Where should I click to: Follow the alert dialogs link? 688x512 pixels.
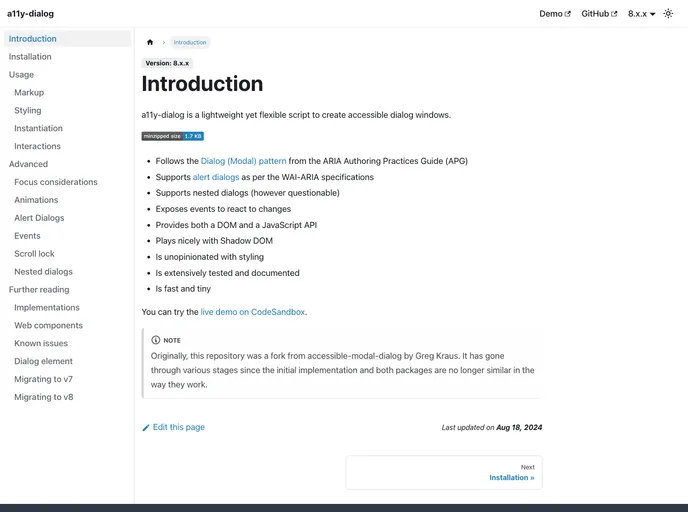[216, 177]
